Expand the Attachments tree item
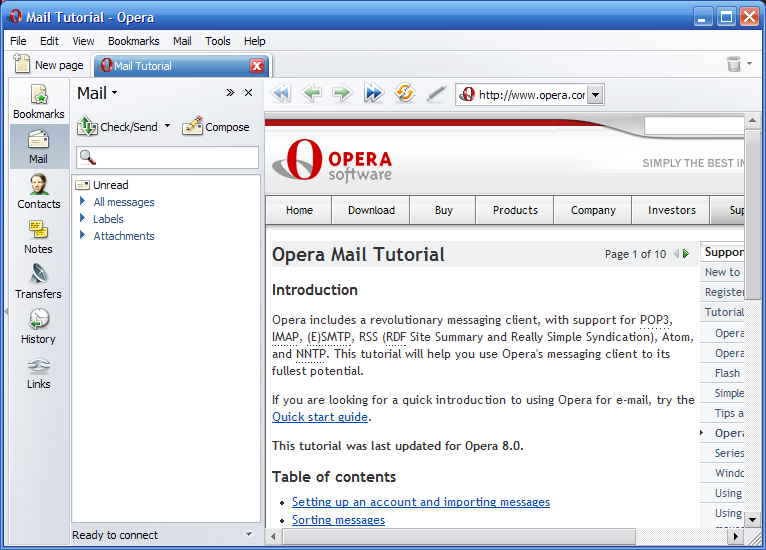The height and width of the screenshot is (550, 766). (x=83, y=235)
